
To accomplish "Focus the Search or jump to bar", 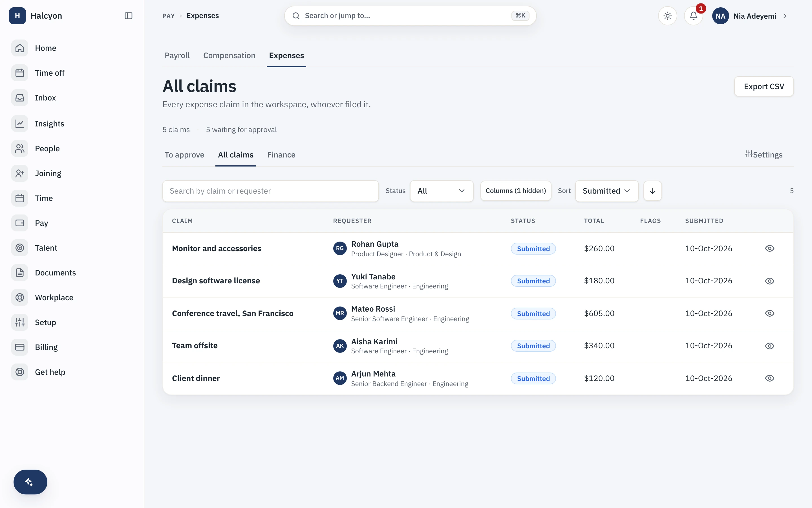I will click(410, 16).
